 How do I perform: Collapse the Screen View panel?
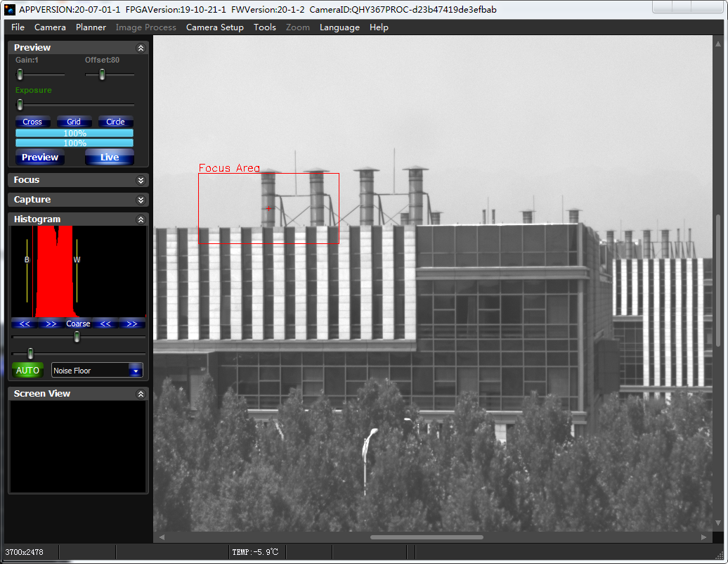tap(141, 394)
